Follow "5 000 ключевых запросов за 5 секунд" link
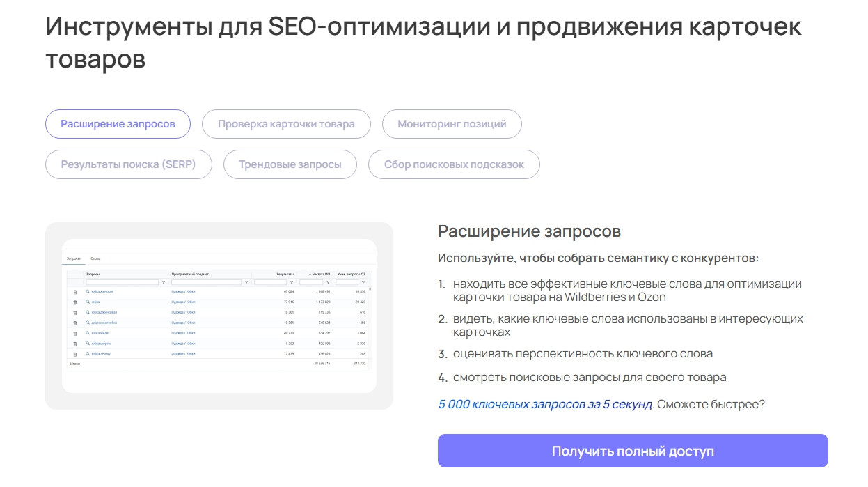 click(545, 404)
